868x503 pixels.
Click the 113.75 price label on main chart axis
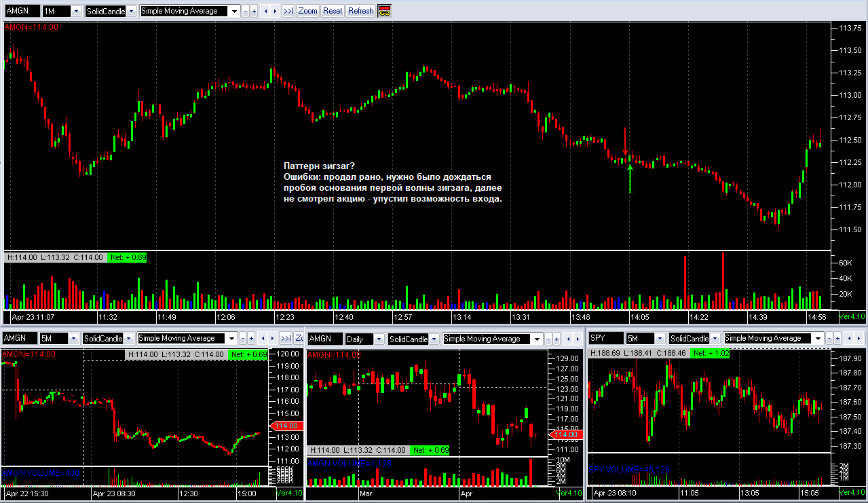point(850,28)
